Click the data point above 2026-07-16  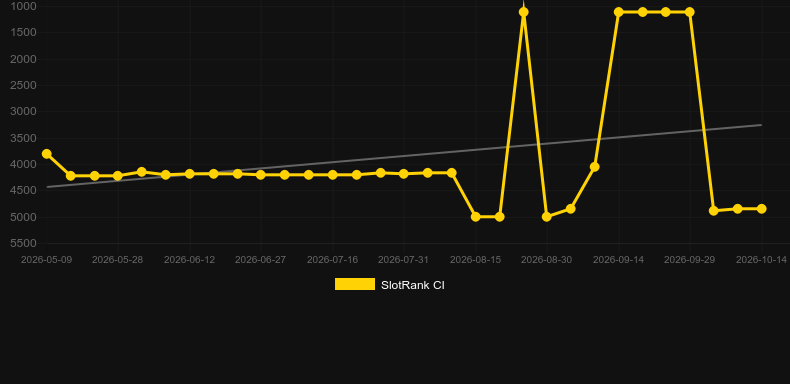333,175
